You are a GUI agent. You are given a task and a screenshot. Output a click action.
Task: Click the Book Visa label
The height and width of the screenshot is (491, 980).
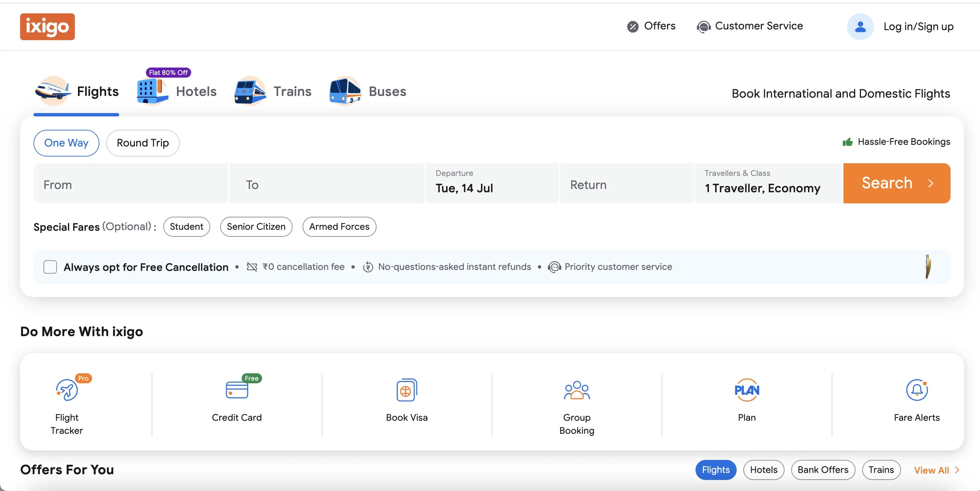coord(407,418)
